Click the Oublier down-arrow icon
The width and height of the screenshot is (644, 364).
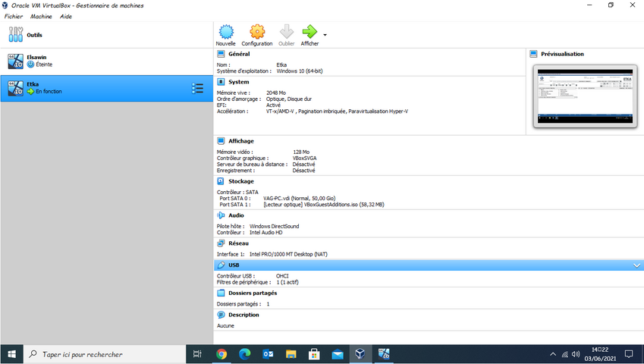[286, 32]
